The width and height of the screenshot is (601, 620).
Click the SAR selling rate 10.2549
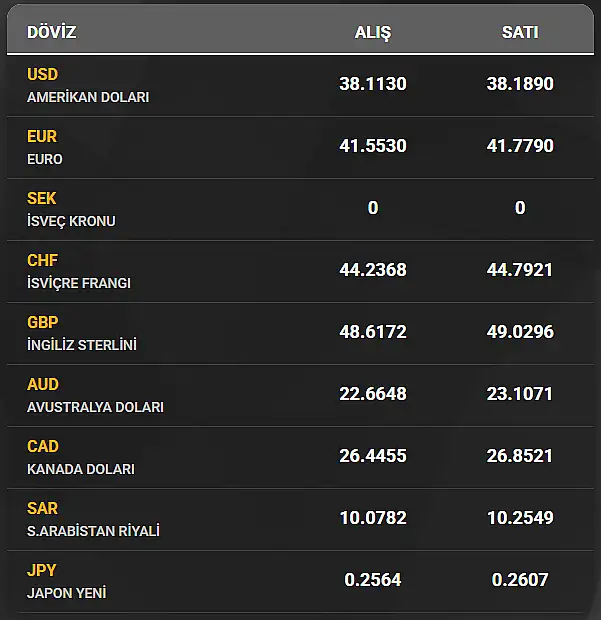click(520, 518)
